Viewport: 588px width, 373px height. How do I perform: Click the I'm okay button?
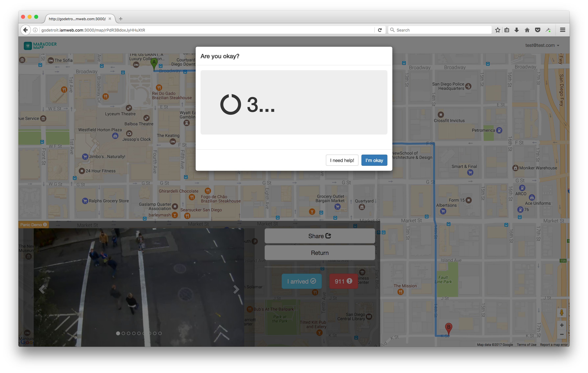(x=374, y=160)
